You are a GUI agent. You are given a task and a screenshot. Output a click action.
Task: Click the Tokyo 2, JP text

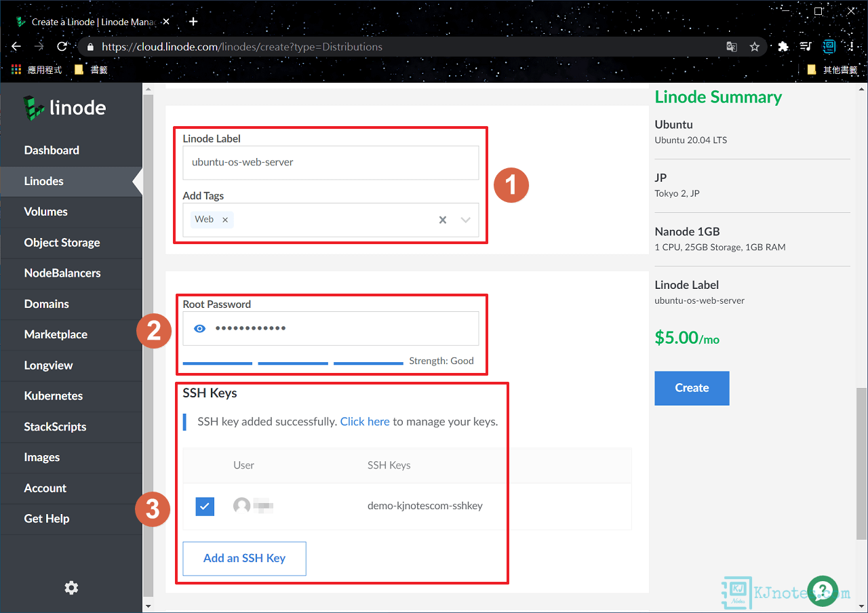[x=677, y=193]
